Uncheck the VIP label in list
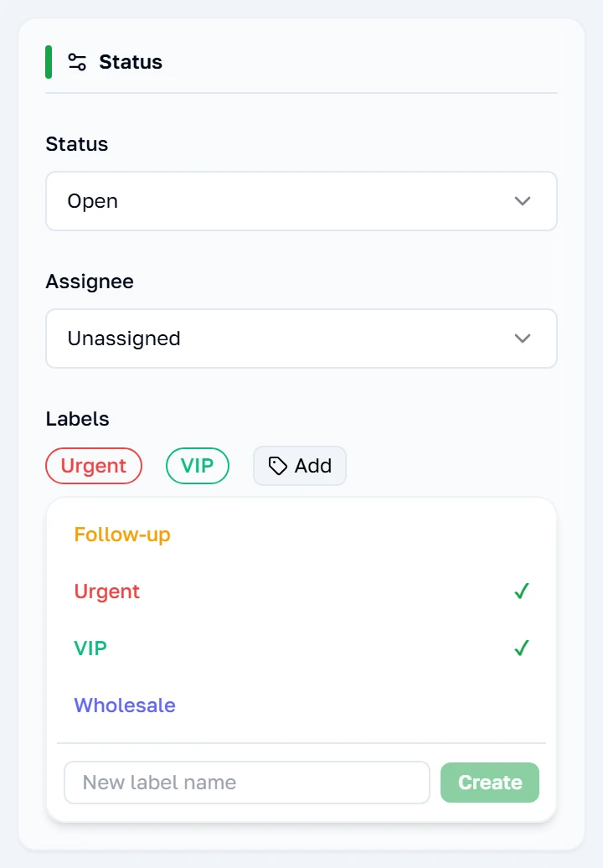This screenshot has width=603, height=868. [301, 648]
